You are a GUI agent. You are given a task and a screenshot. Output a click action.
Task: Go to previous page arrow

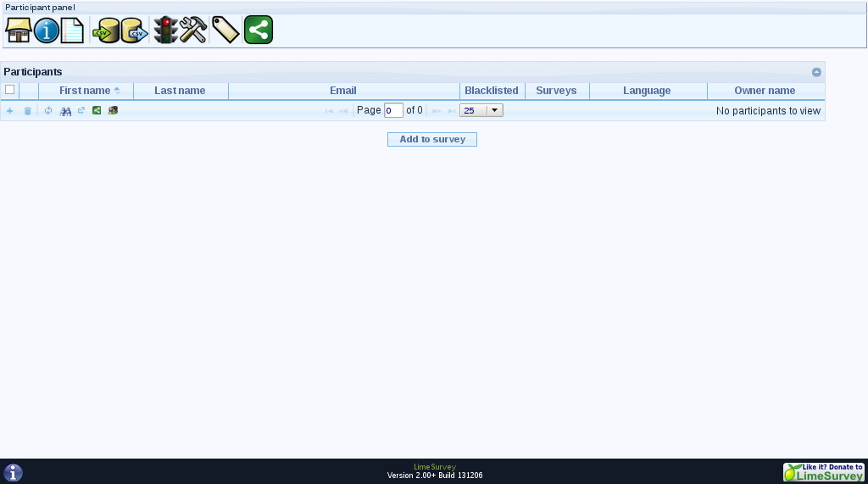[344, 111]
